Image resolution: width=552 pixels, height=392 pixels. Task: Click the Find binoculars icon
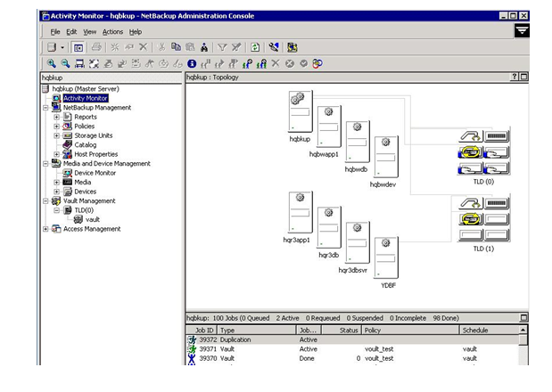pyautogui.click(x=204, y=47)
